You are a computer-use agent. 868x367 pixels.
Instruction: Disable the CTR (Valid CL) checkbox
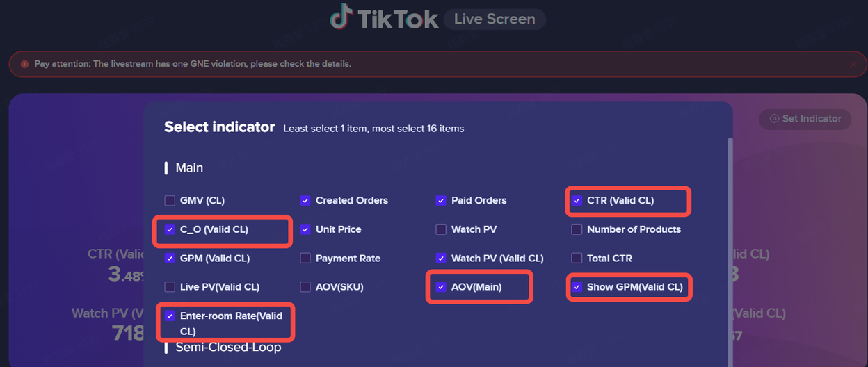[577, 201]
